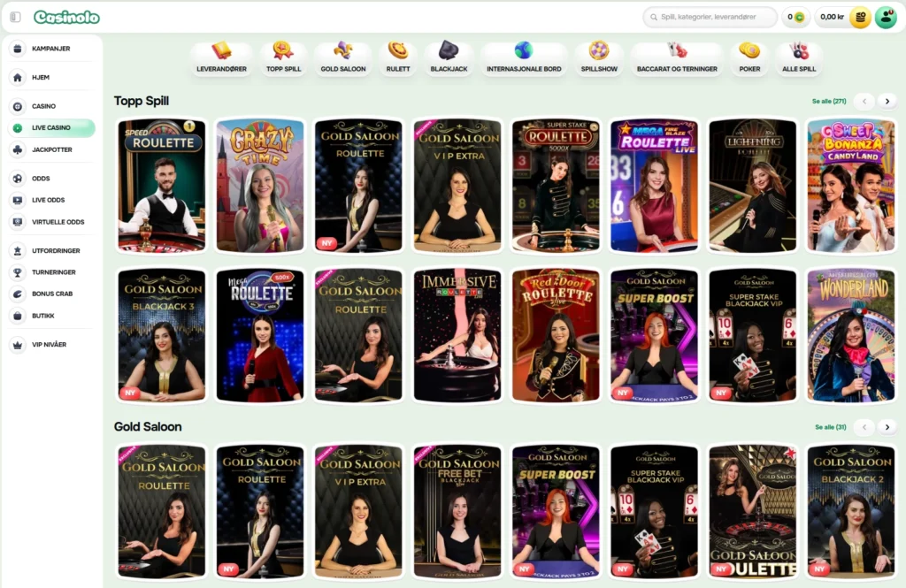This screenshot has height=588, width=906.
Task: Click the VIP Nivåer crown icon
Action: tap(18, 344)
